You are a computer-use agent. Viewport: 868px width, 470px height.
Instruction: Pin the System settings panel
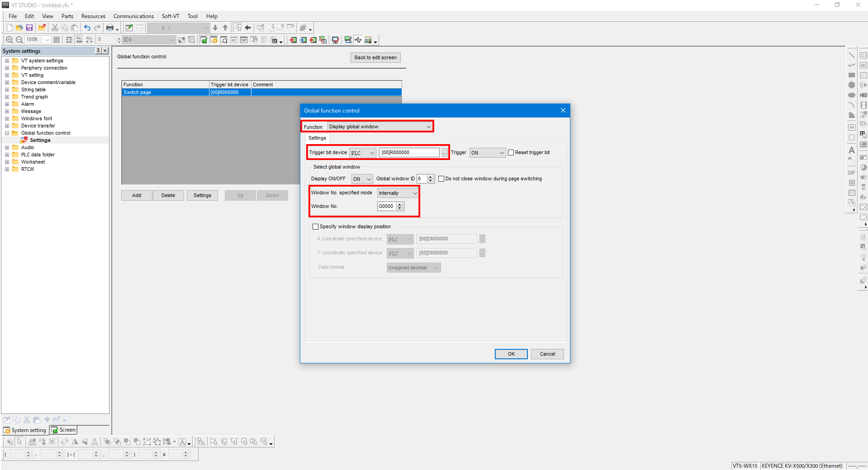[98, 51]
